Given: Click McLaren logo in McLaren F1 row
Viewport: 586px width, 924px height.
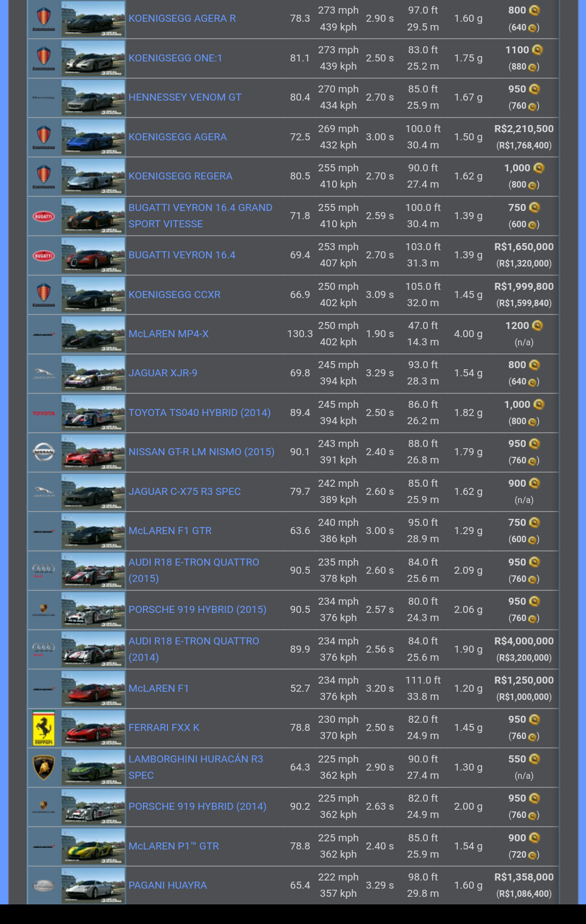Looking at the screenshot, I should 44,689.
